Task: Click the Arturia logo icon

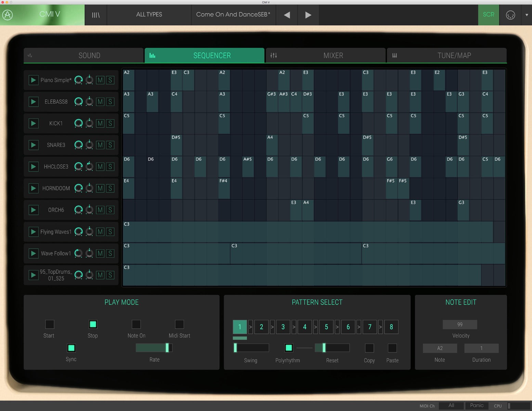Action: point(8,15)
